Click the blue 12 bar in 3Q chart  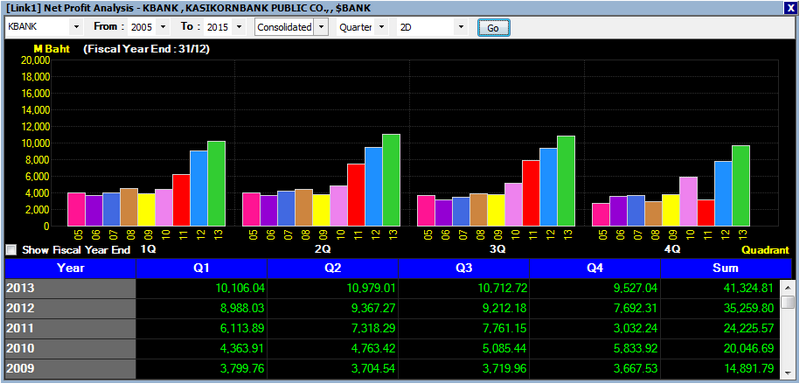pyautogui.click(x=549, y=187)
